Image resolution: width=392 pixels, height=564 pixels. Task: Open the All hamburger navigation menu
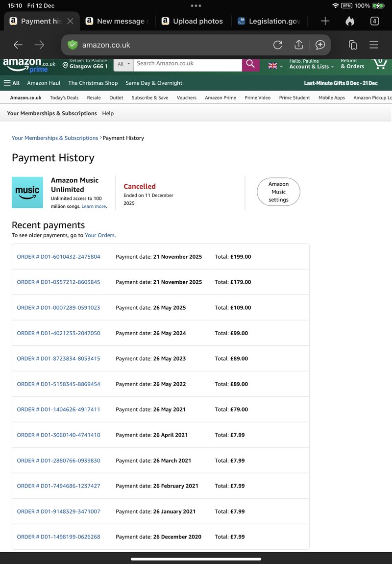pyautogui.click(x=12, y=83)
